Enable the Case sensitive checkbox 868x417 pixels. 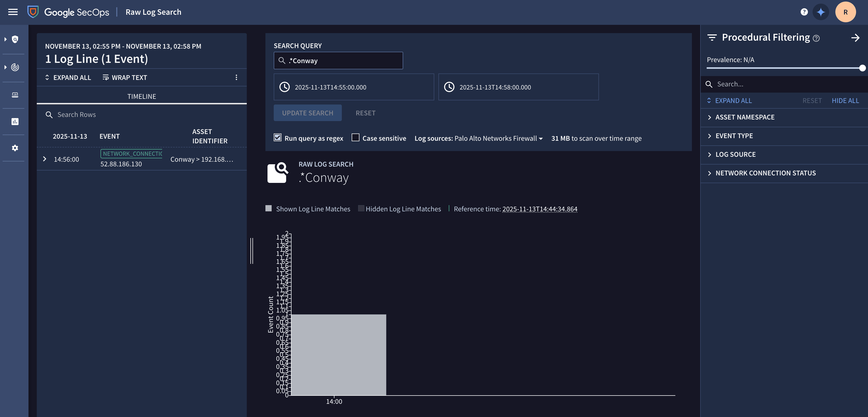point(355,138)
